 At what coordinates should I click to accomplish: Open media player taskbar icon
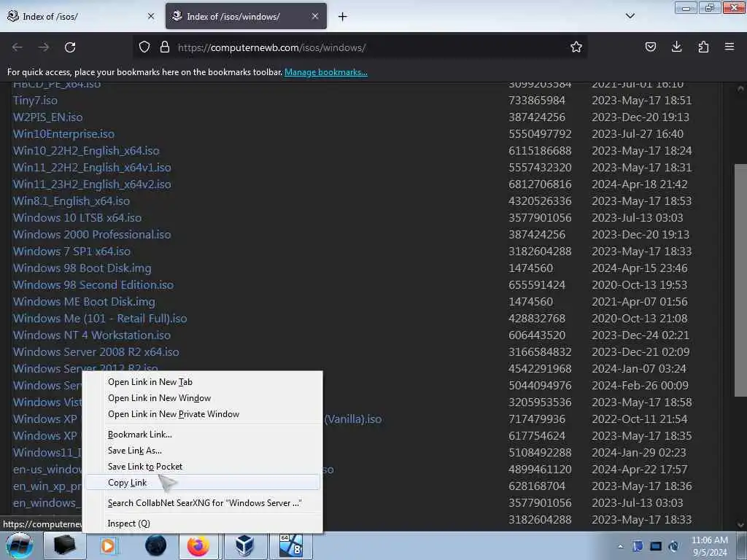108,545
